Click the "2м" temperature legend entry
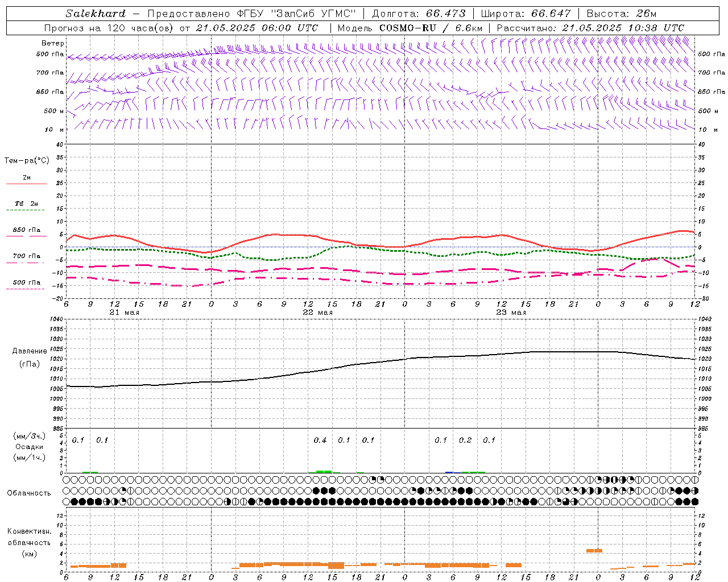 pyautogui.click(x=27, y=177)
